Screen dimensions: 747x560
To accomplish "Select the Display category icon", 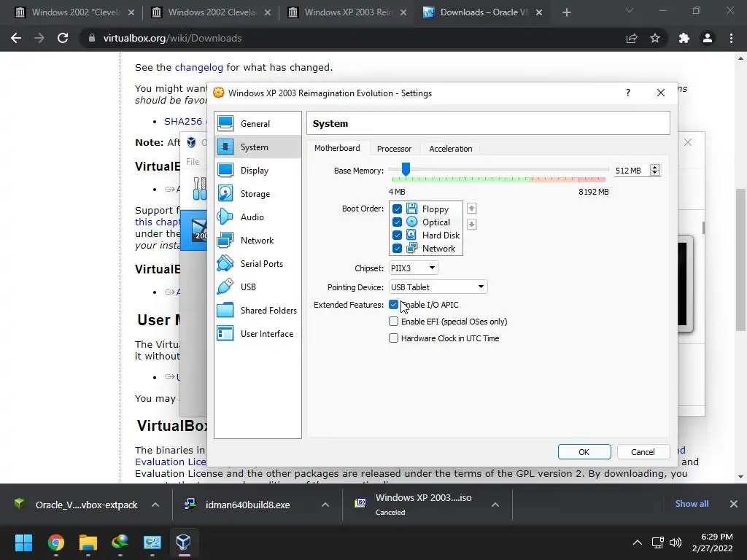I will [225, 171].
